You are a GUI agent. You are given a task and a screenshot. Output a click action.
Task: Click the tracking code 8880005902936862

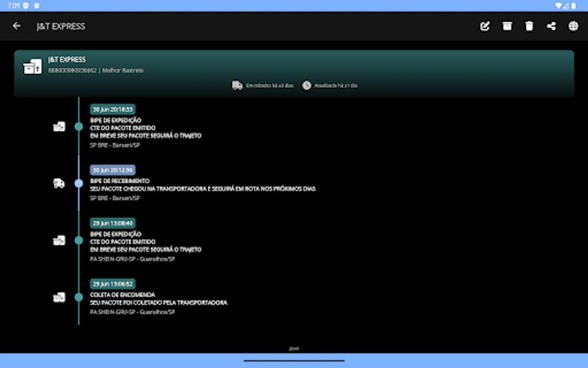(73, 70)
